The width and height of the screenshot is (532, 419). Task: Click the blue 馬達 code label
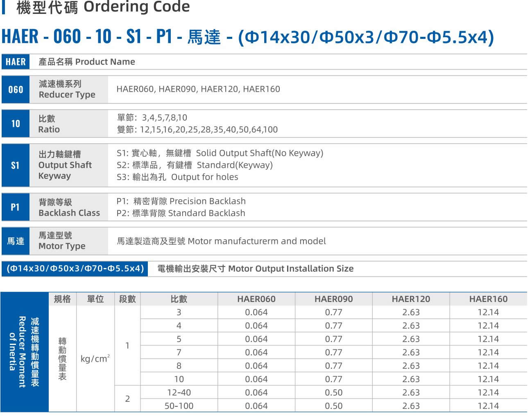(16, 241)
